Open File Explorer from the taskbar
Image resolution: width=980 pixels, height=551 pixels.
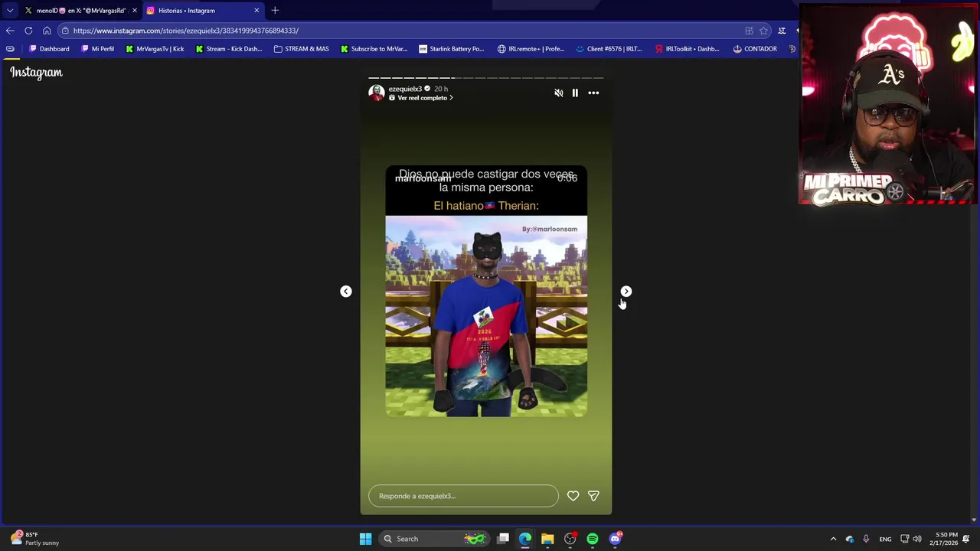tap(547, 539)
